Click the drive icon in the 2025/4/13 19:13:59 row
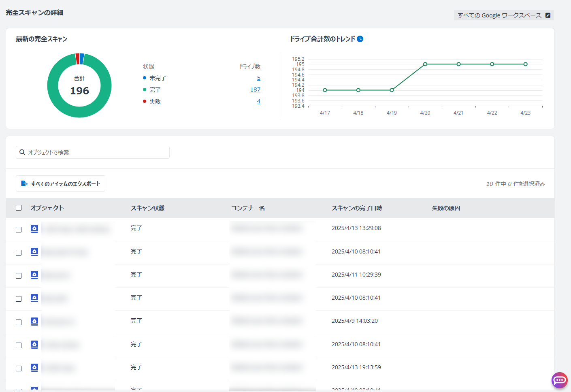 point(34,368)
